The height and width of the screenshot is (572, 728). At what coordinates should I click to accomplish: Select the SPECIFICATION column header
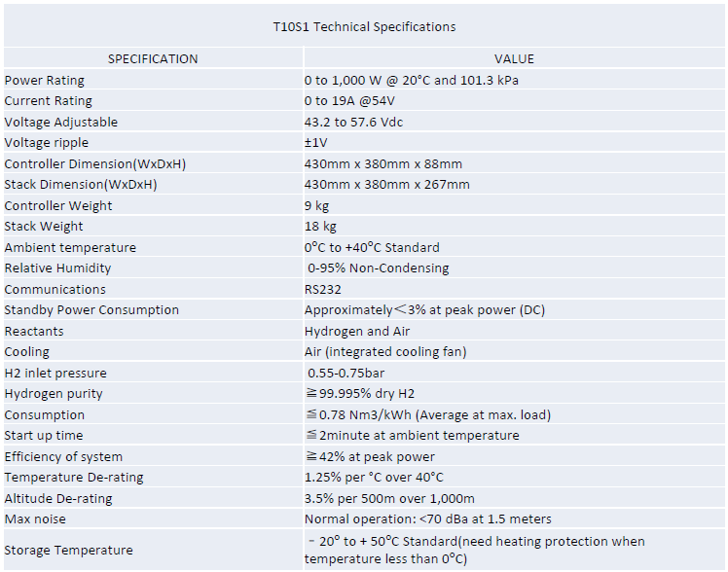(x=153, y=59)
